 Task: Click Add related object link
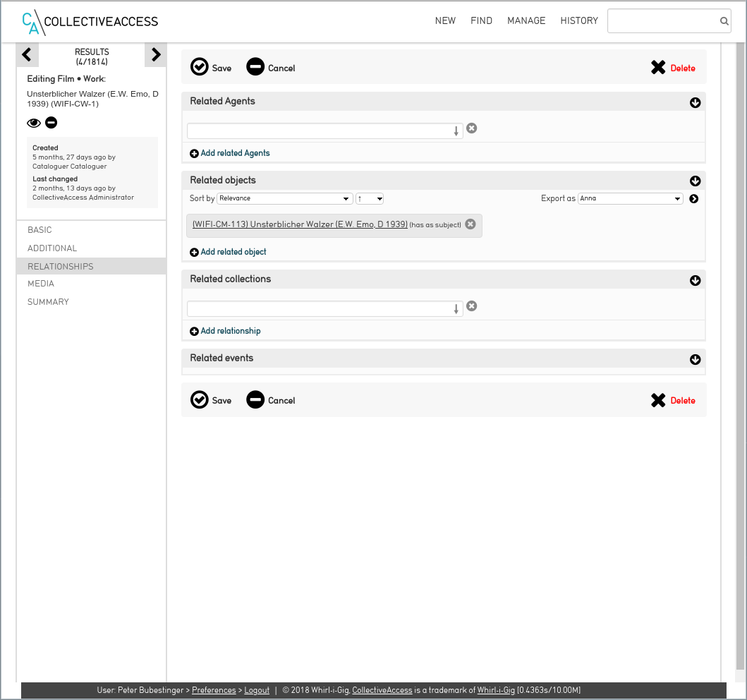click(x=233, y=252)
